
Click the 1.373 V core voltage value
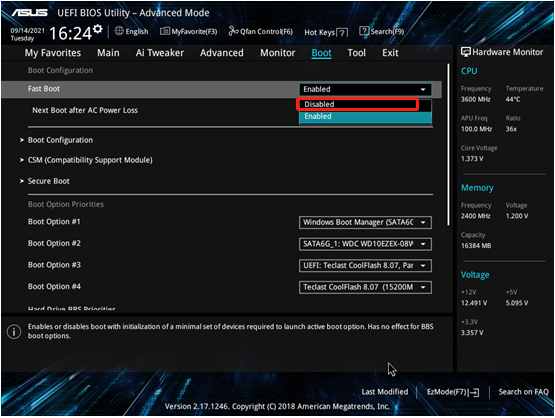pos(472,159)
